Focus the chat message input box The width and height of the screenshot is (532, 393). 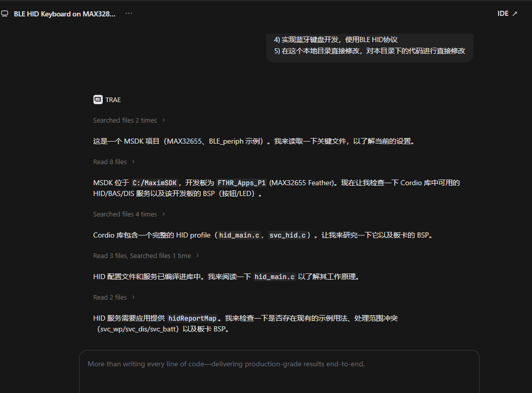tap(279, 371)
